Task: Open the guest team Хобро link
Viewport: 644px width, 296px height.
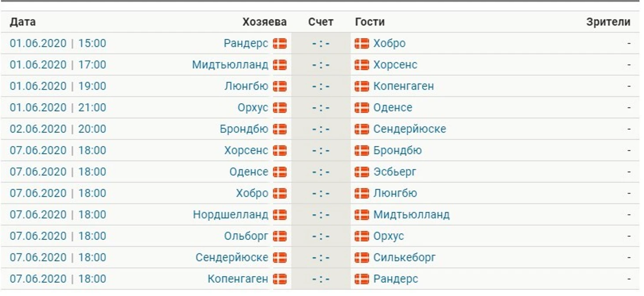Action: [389, 43]
